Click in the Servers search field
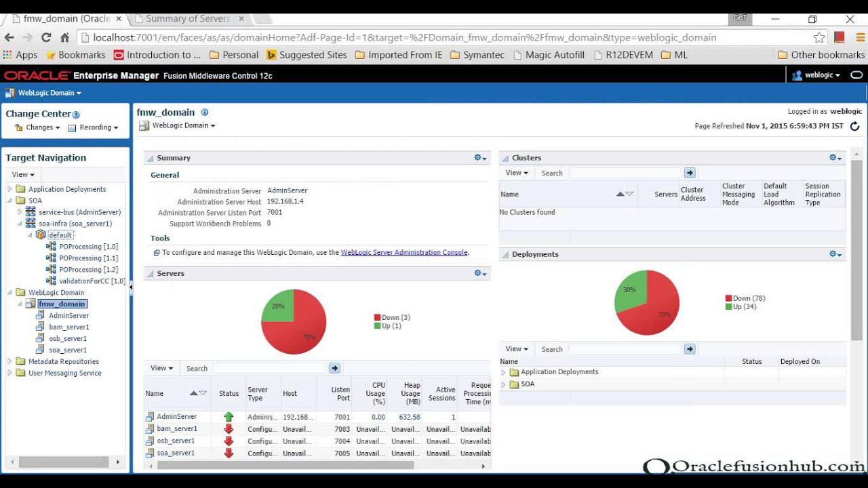Image resolution: width=868 pixels, height=488 pixels. point(270,368)
